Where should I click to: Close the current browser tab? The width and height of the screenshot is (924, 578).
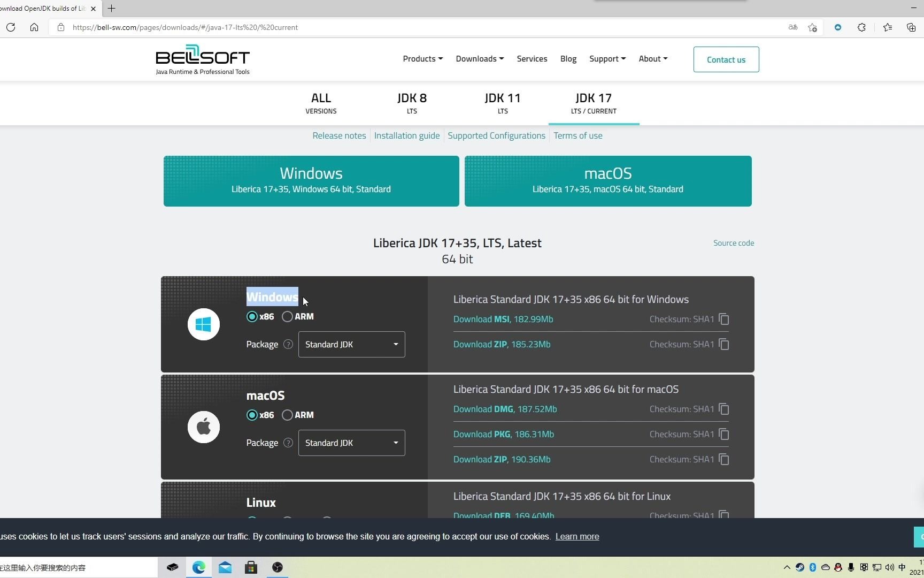93,9
